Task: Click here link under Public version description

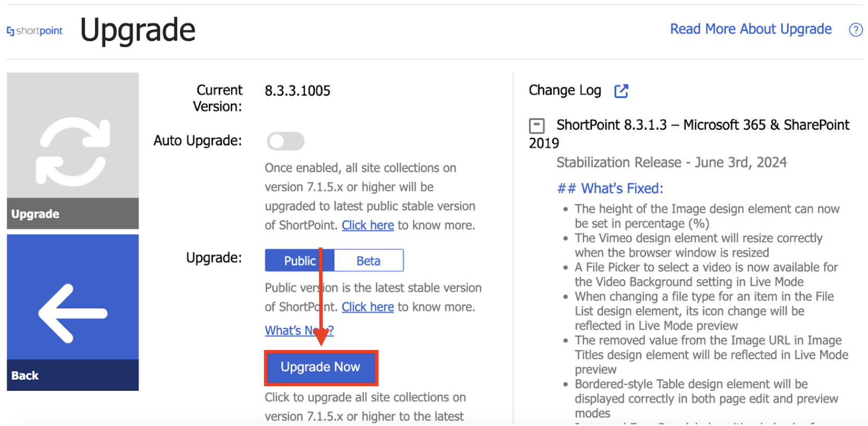Action: tap(367, 307)
